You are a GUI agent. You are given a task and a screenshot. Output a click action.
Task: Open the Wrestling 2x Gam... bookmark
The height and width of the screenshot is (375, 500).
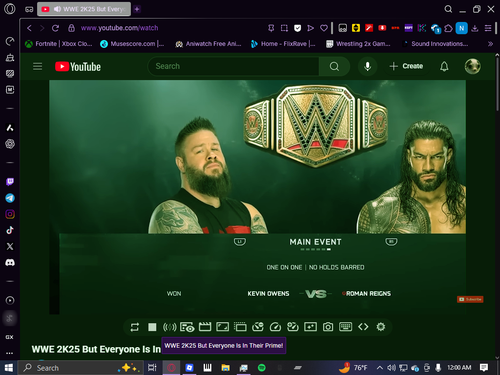358,44
